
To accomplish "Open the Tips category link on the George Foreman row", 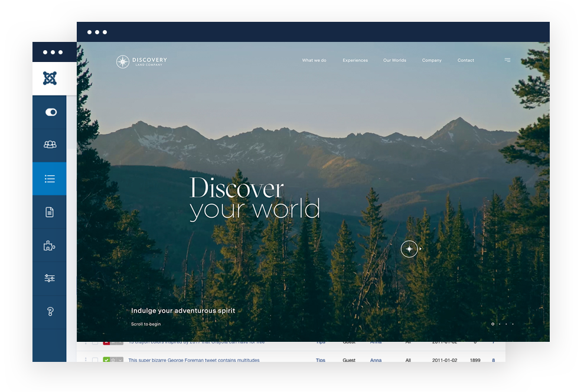I will [x=320, y=360].
